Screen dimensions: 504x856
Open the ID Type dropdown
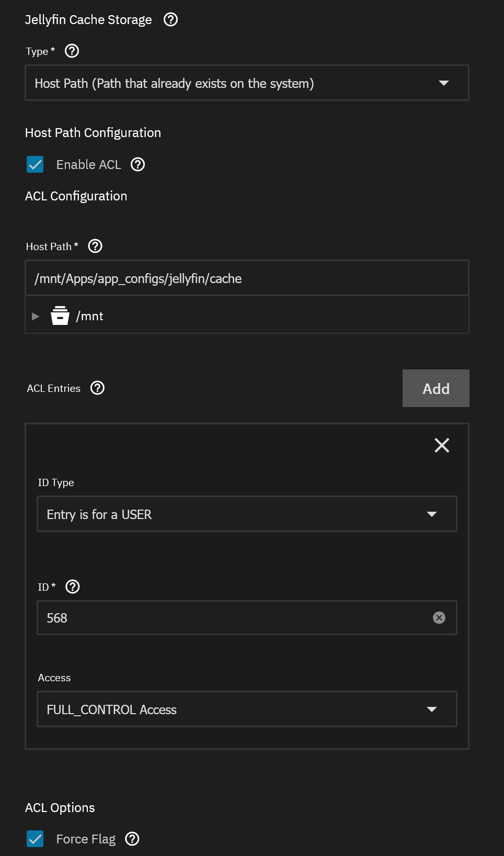tap(247, 514)
